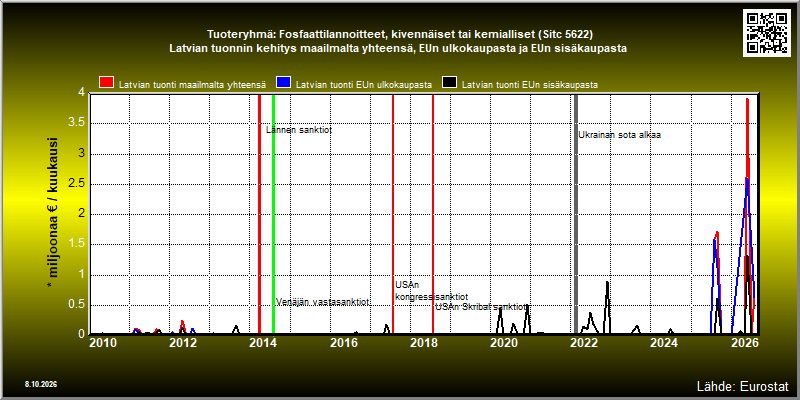
Task: Click the x-axis label 2014
Action: coord(263,342)
